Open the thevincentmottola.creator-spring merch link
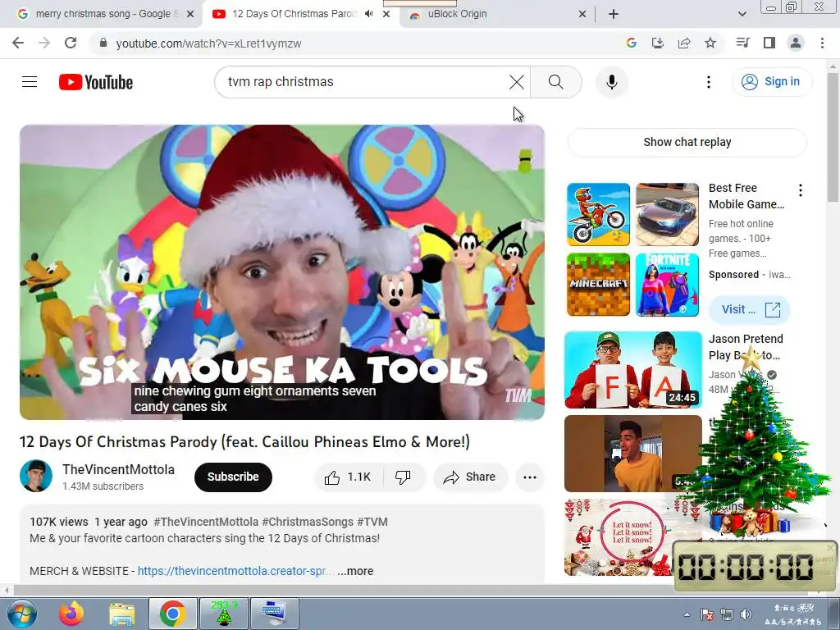Screen dimensions: 840x630 pyautogui.click(x=235, y=571)
